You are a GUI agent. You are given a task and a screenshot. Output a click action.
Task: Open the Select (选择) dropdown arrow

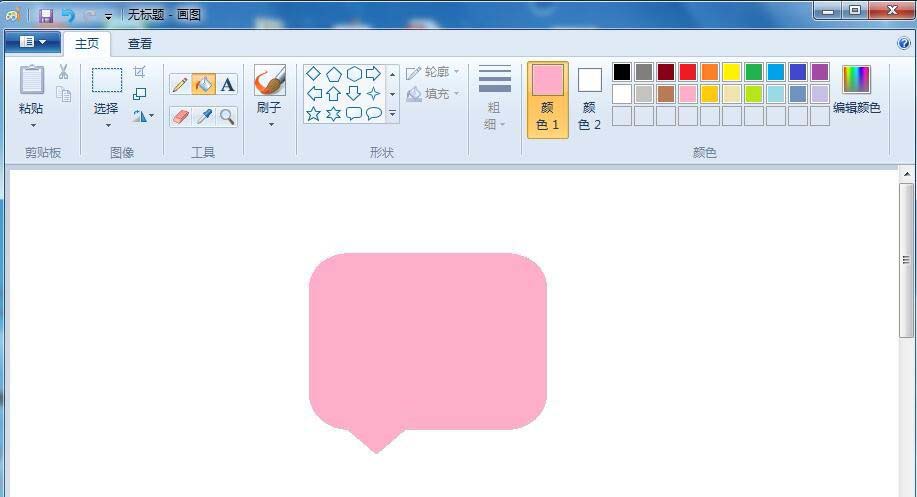pyautogui.click(x=108, y=125)
